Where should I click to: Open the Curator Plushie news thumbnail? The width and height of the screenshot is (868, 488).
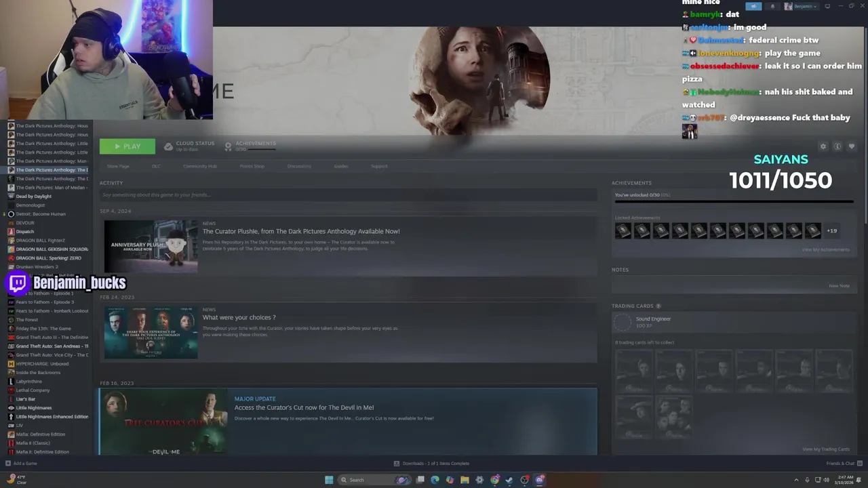151,245
